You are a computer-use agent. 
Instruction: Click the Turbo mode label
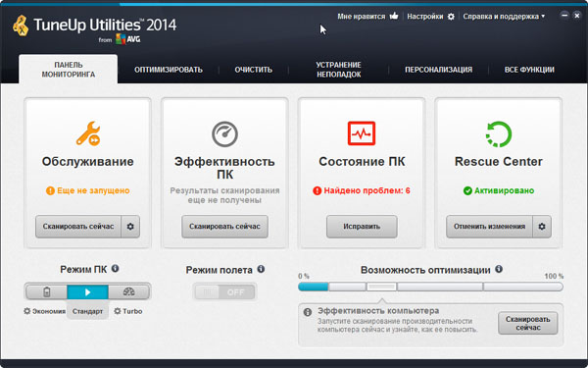(132, 311)
